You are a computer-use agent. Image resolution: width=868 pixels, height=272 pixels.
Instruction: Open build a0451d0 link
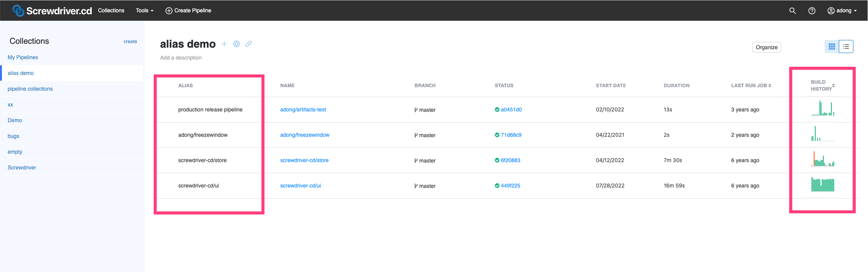click(511, 109)
